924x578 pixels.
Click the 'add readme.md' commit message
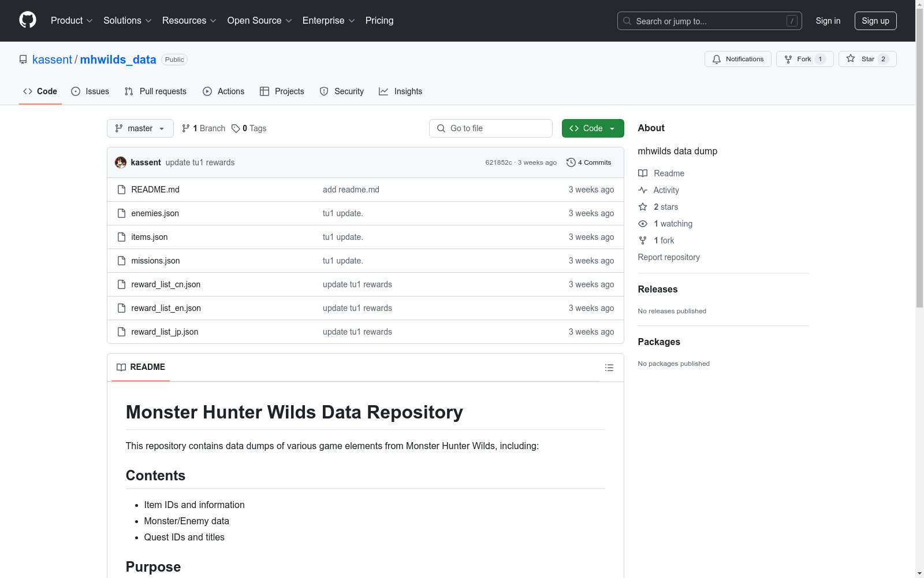[351, 190]
